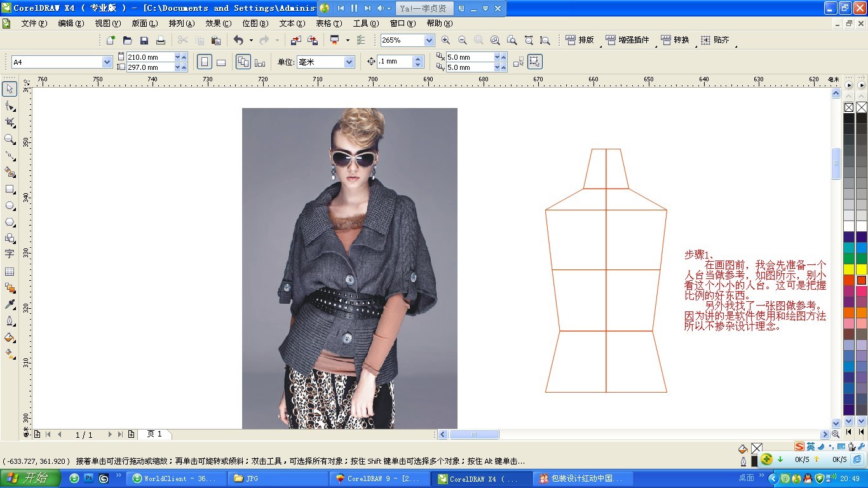This screenshot has height=488, width=868.
Task: Select the Table tool
Action: (x=10, y=271)
